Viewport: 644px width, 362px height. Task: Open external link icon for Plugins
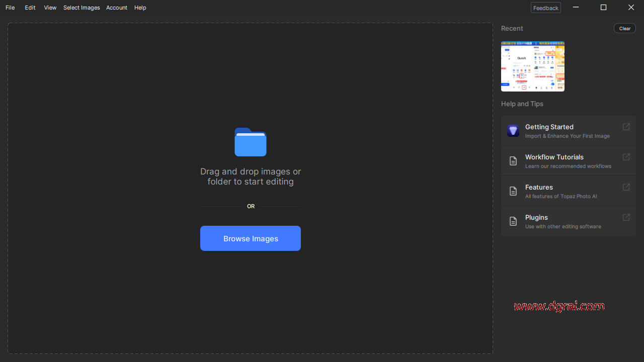(x=626, y=217)
